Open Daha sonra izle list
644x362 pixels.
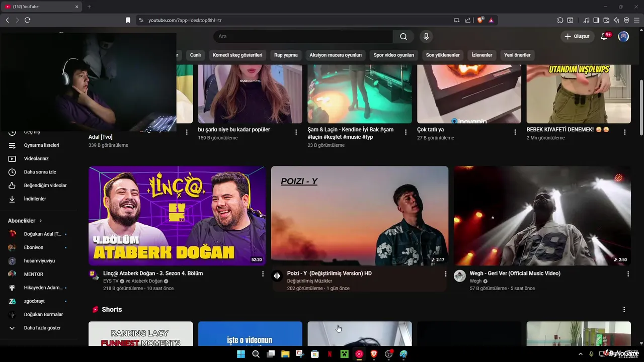tap(40, 172)
